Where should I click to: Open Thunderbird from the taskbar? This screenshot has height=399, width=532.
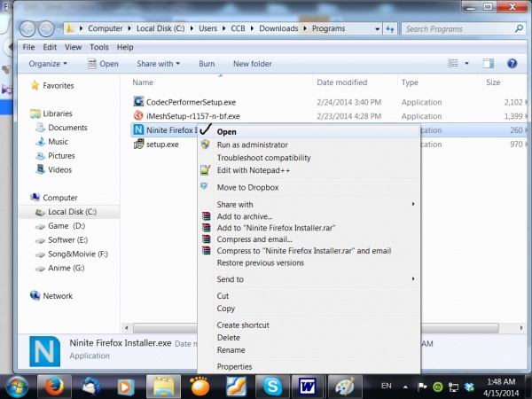tap(90, 387)
